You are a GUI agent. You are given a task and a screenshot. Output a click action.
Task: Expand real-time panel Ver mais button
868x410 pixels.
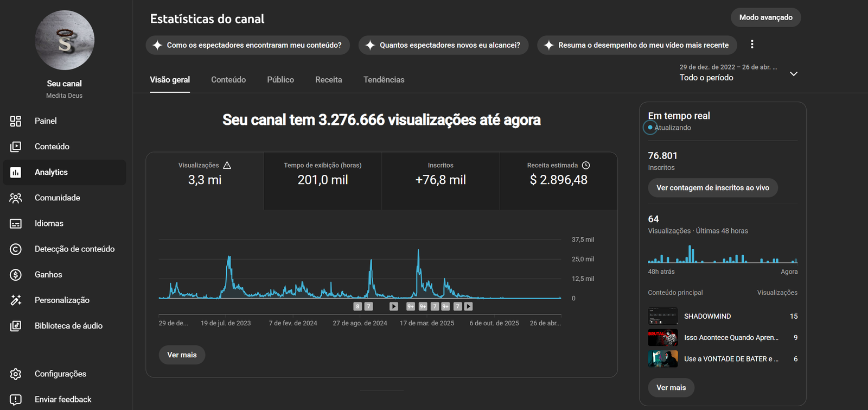click(671, 388)
